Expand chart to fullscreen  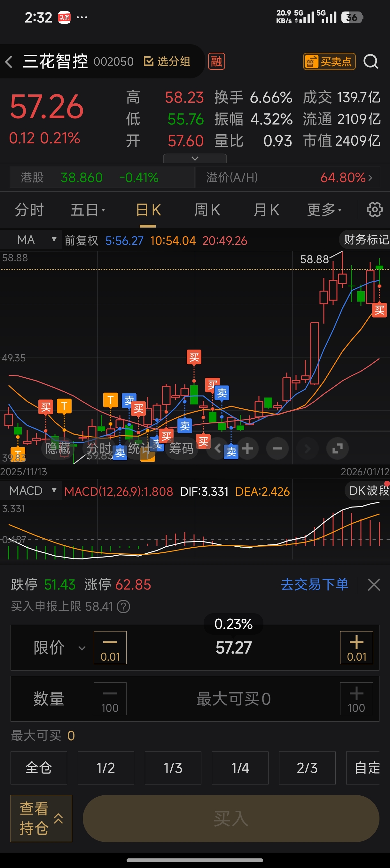pyautogui.click(x=337, y=448)
